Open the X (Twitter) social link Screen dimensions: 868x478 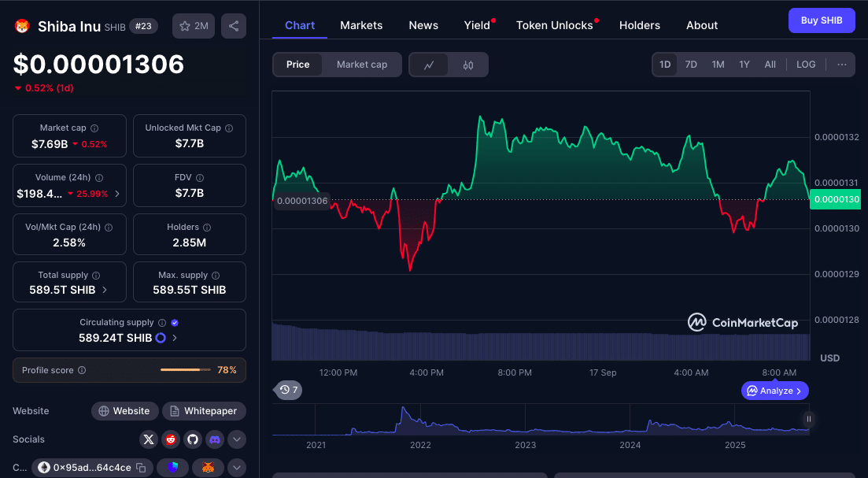(149, 439)
